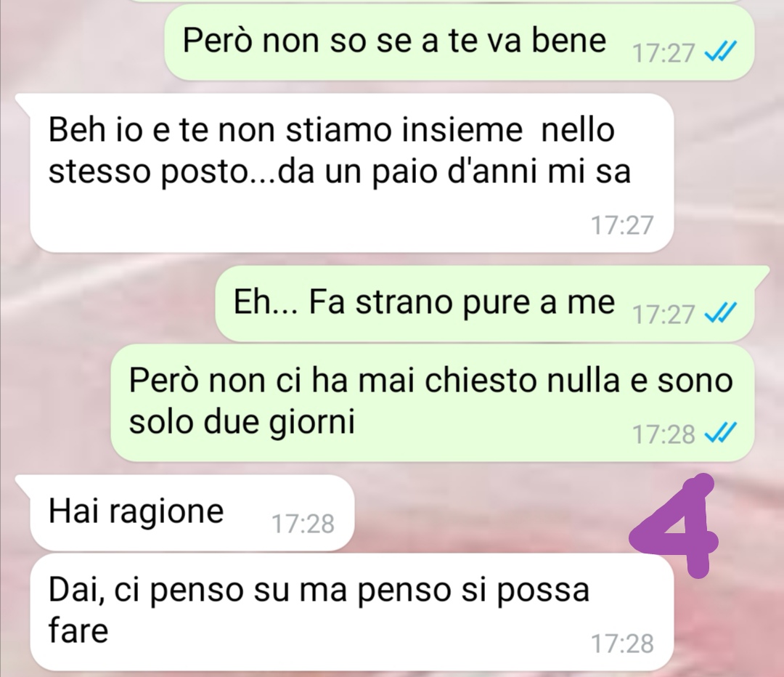Tap the 'Hai ragione' message bubble
The width and height of the screenshot is (784, 677).
(192, 512)
